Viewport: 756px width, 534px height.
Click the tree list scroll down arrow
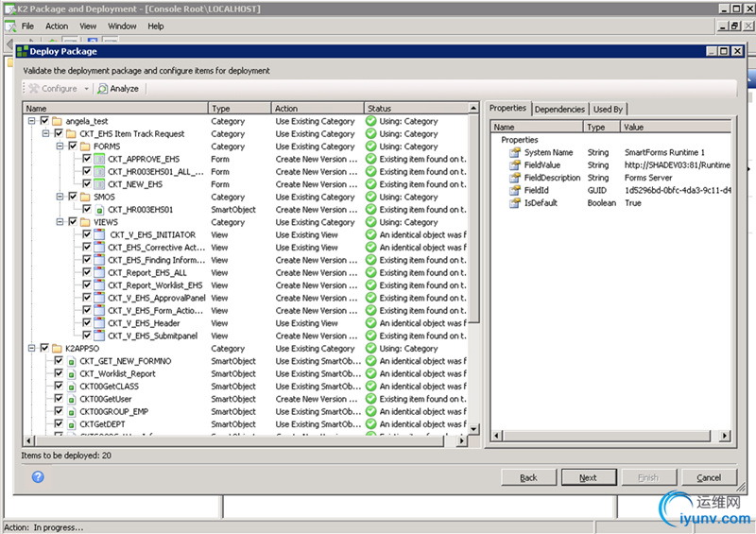[x=475, y=429]
